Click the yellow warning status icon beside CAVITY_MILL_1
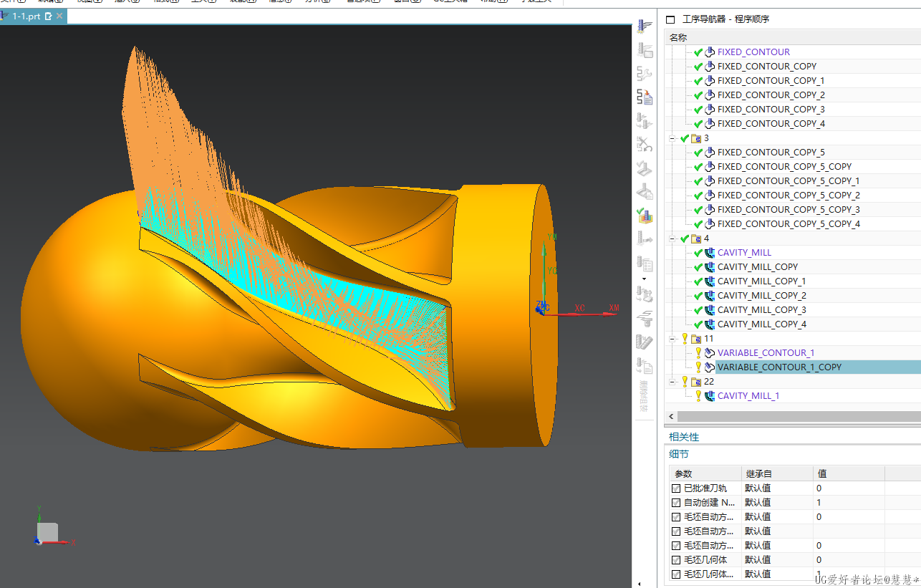Image resolution: width=921 pixels, height=588 pixels. tap(698, 395)
